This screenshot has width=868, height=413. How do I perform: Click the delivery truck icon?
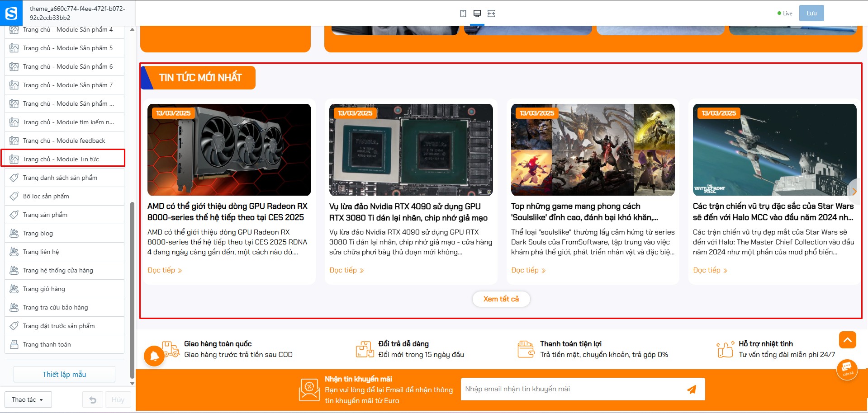click(171, 349)
